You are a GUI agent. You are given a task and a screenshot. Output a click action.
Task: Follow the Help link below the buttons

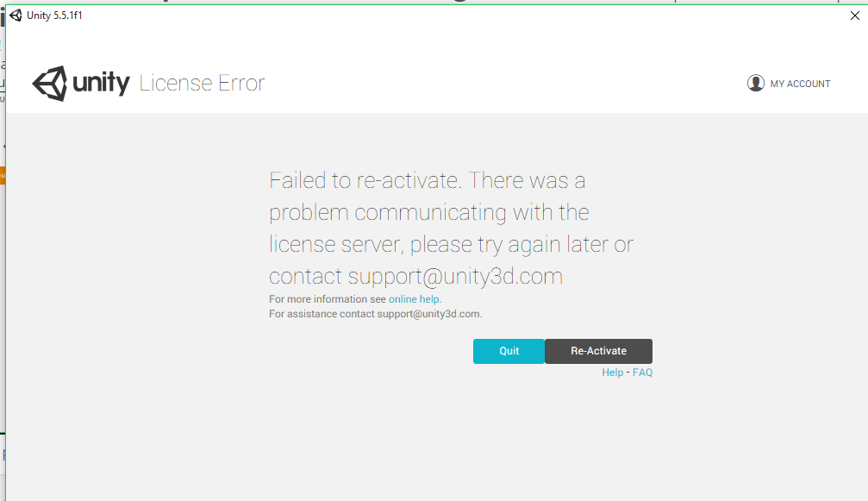click(x=612, y=373)
